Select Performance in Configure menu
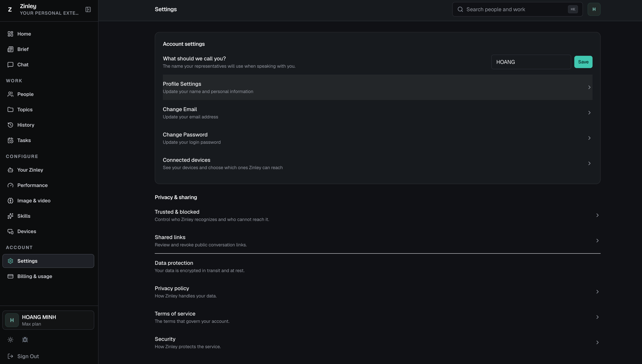The height and width of the screenshot is (364, 642). point(48,185)
